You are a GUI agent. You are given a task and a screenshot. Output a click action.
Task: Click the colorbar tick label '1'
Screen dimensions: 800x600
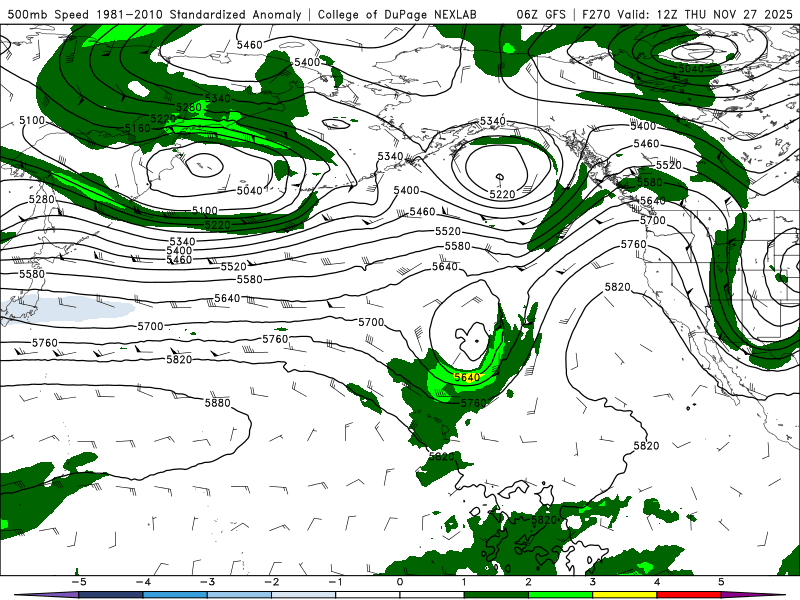coord(464,582)
